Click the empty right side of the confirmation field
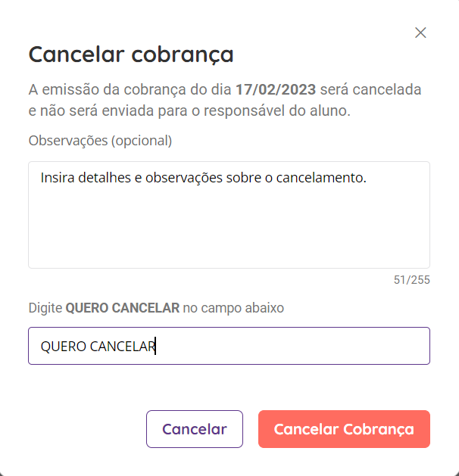 coord(292,346)
